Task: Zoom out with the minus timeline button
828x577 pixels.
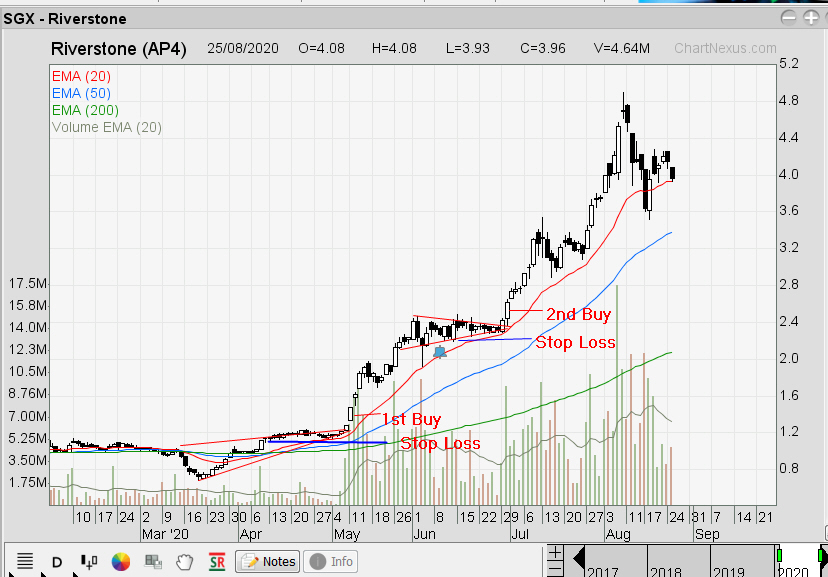Action: click(555, 569)
